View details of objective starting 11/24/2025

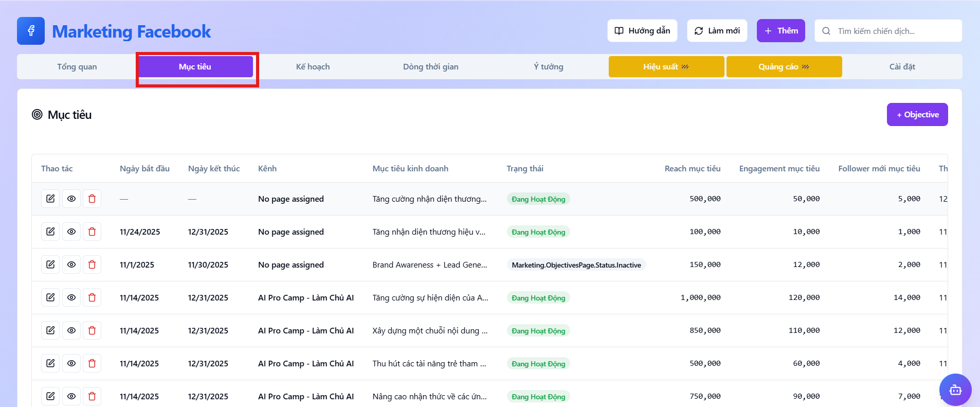(71, 232)
